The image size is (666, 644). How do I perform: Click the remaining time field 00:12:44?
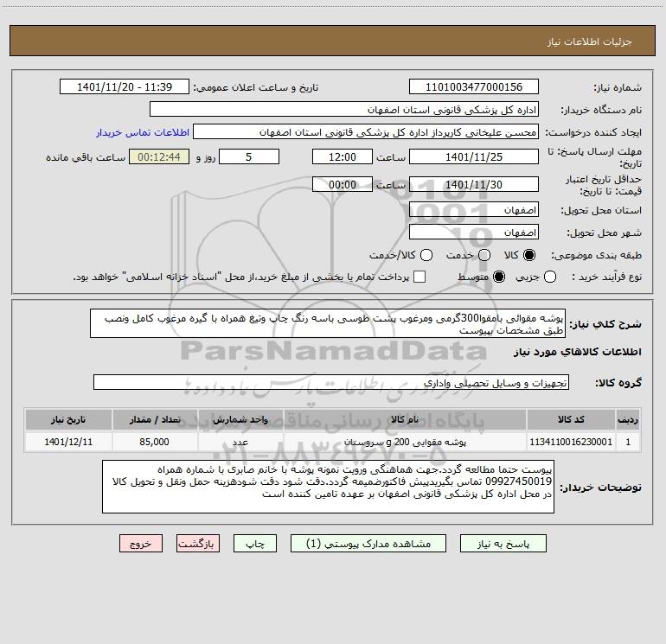point(159,156)
